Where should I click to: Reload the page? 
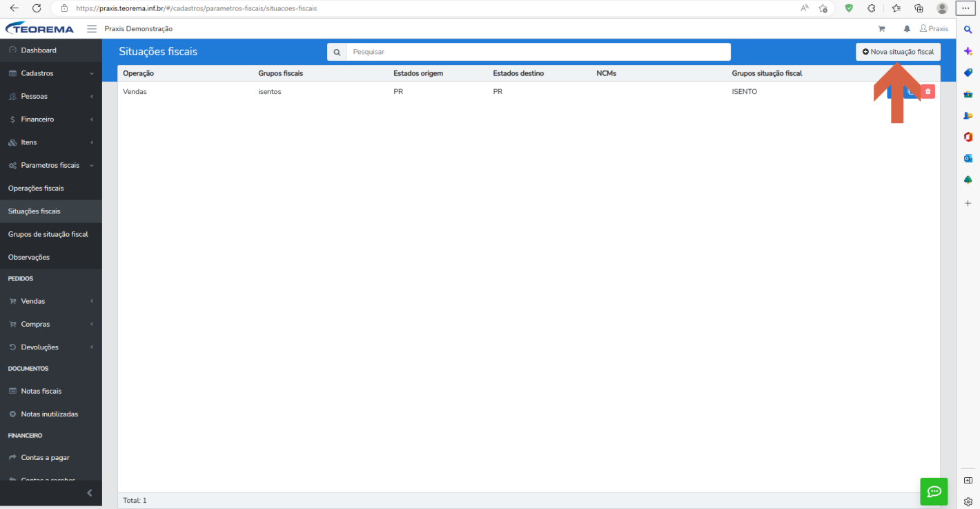[x=37, y=8]
